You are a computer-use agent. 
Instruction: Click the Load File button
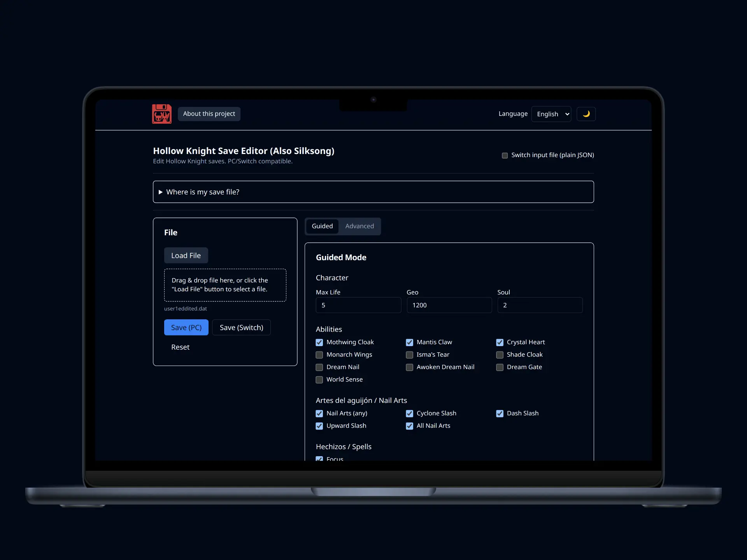(x=186, y=255)
